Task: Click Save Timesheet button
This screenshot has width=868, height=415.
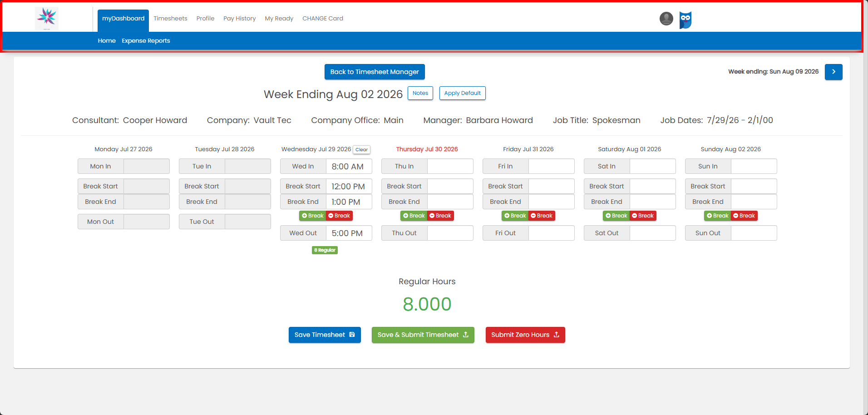Action: [x=325, y=335]
